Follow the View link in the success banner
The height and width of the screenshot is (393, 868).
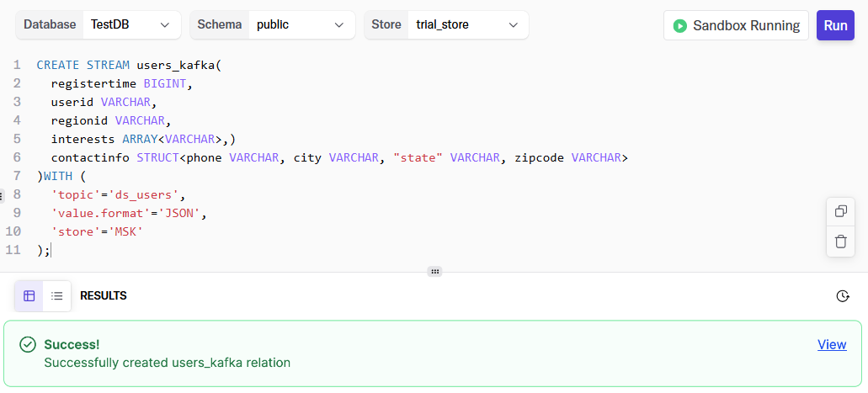[x=832, y=344]
